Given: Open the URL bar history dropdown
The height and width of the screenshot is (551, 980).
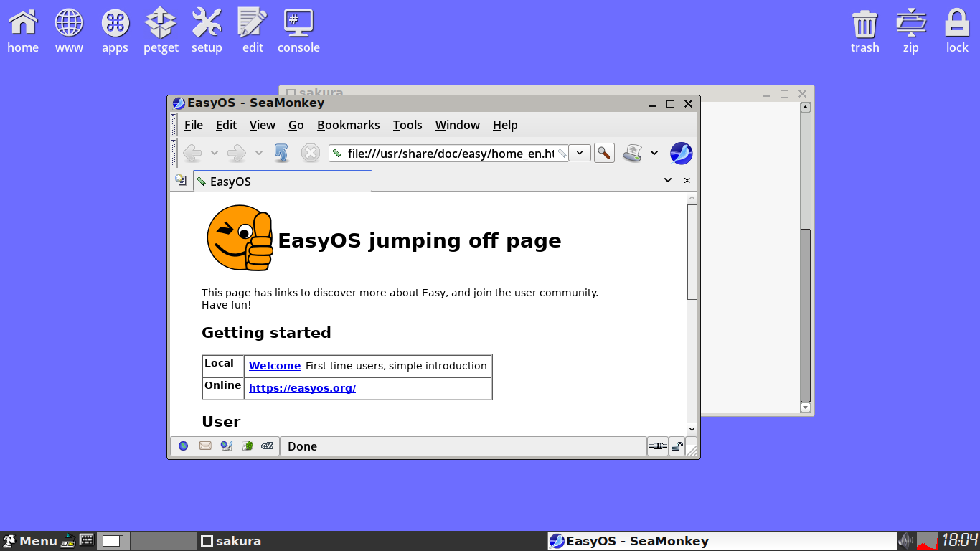Looking at the screenshot, I should click(580, 153).
